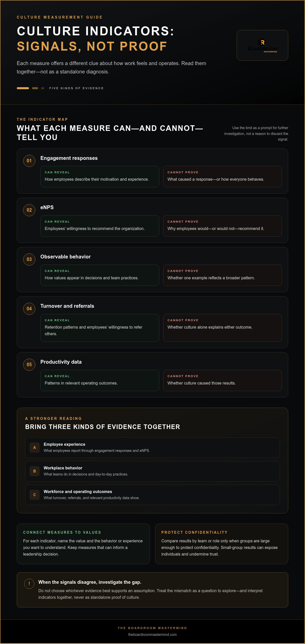Click the Observable behavior Cannot Prove box

coord(222,275)
